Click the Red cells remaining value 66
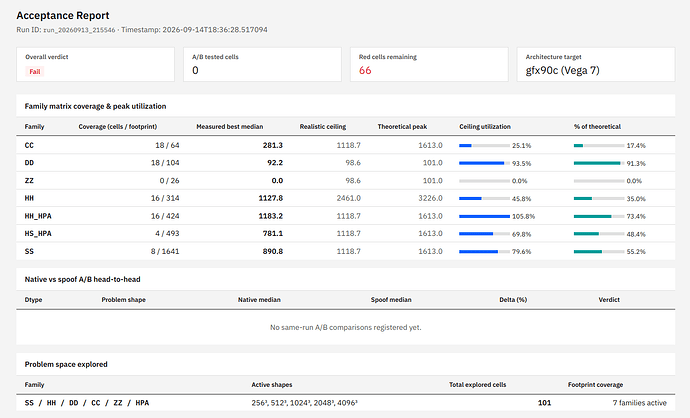This screenshot has width=690, height=418. 365,70
